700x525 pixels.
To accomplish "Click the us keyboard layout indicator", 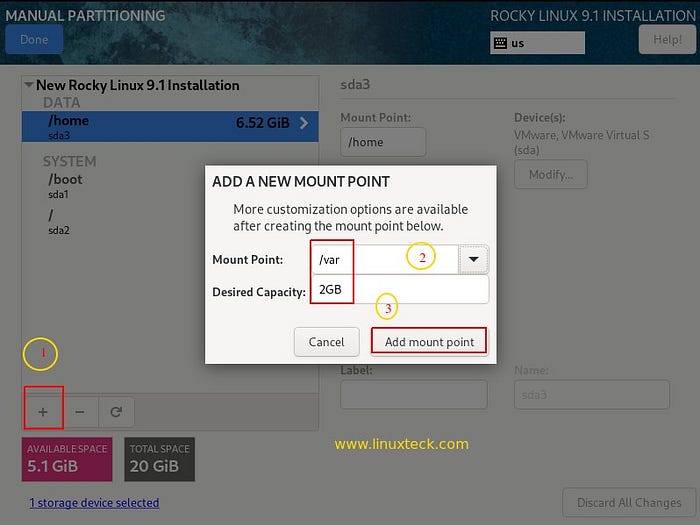I will (537, 43).
